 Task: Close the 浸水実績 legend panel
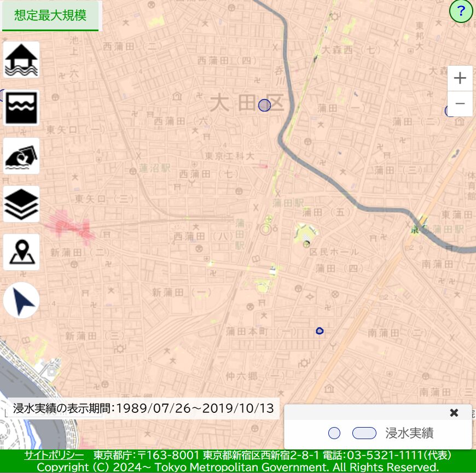(x=454, y=413)
